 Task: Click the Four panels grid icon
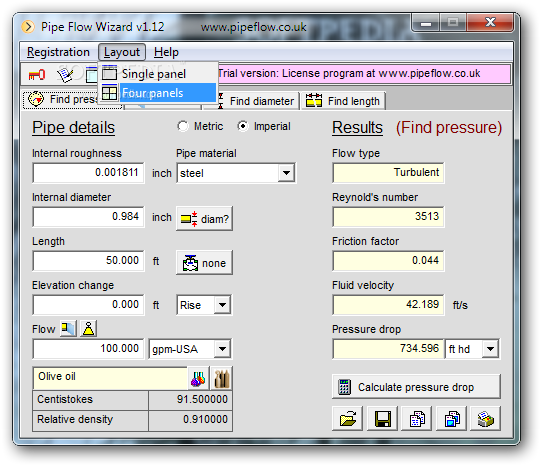[x=109, y=93]
